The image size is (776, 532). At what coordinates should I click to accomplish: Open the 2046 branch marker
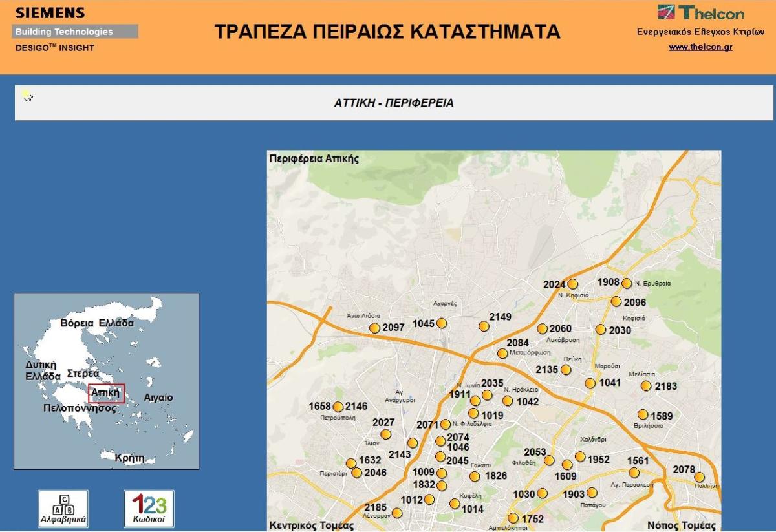coord(356,473)
